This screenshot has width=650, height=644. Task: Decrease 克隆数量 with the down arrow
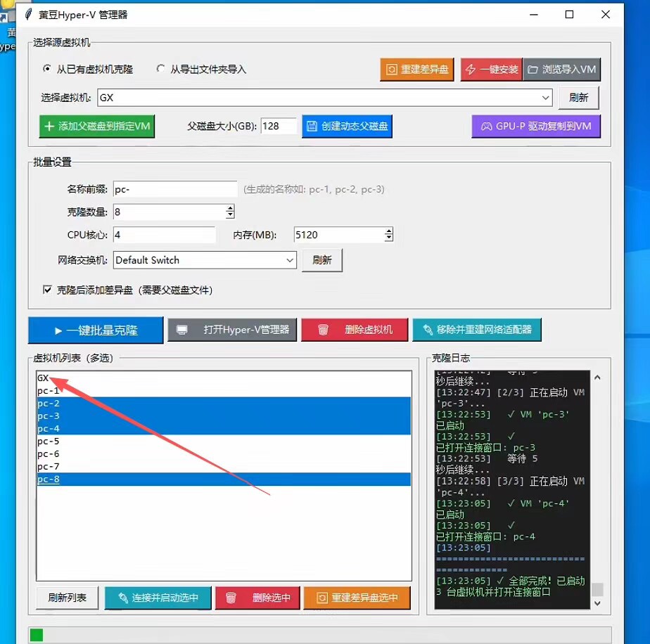pos(230,216)
